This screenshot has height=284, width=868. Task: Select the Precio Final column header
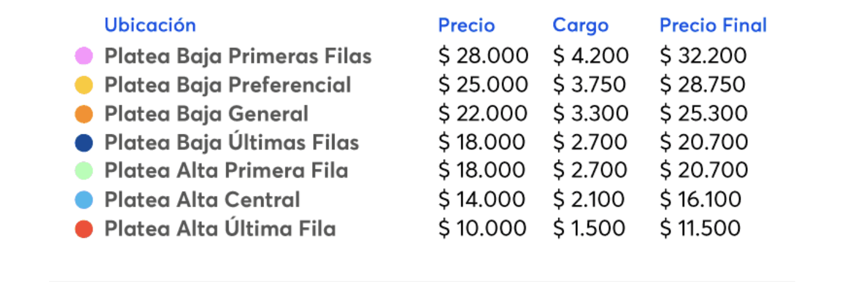[x=713, y=25]
